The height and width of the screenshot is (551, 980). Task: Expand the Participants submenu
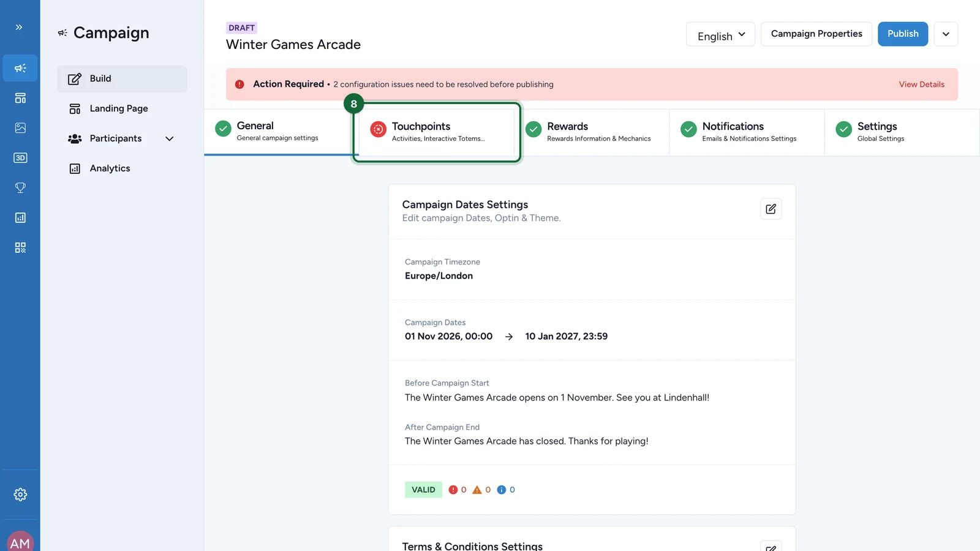[170, 139]
